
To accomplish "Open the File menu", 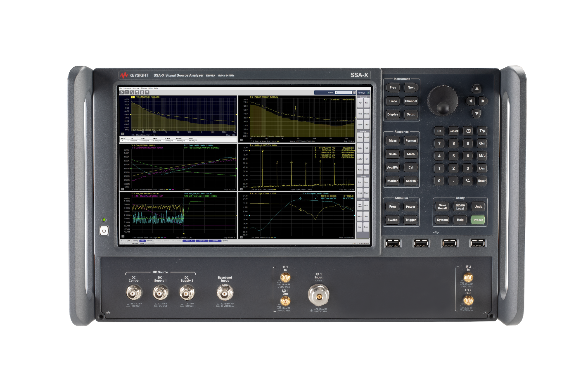I will point(121,88).
